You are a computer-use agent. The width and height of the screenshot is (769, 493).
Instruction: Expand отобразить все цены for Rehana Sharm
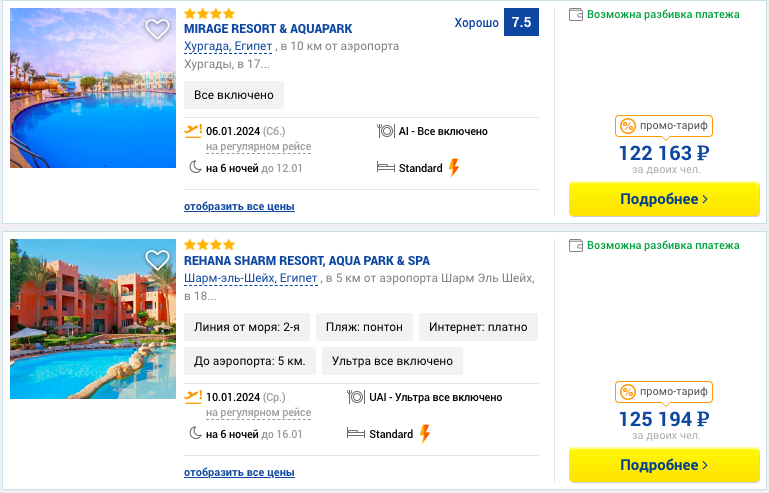pos(239,472)
